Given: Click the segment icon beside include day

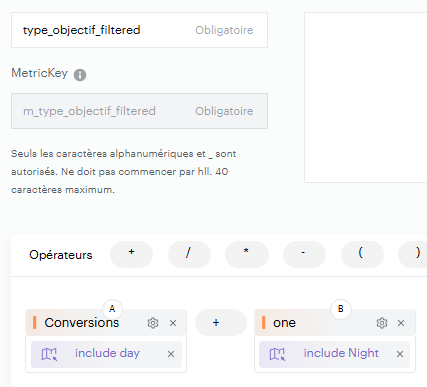Looking at the screenshot, I should tap(49, 354).
